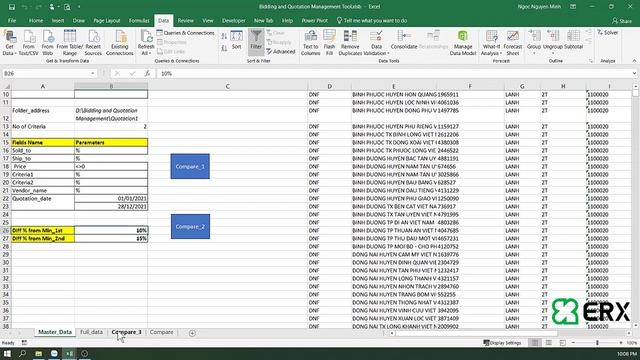Open Existing Connections
640x360 pixels.
[120, 43]
